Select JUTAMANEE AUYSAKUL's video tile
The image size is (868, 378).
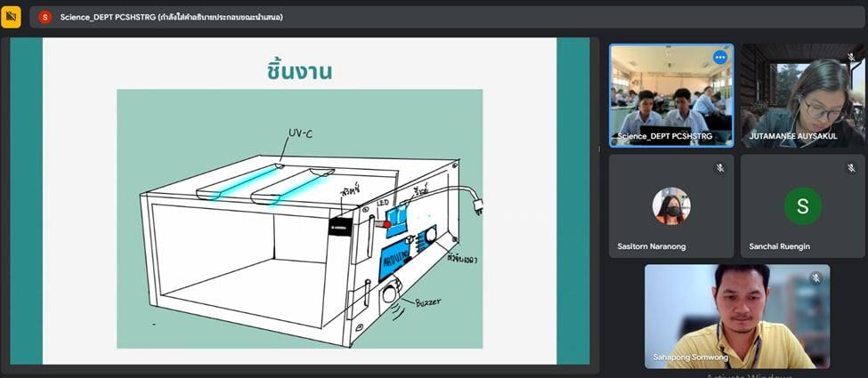(x=802, y=93)
